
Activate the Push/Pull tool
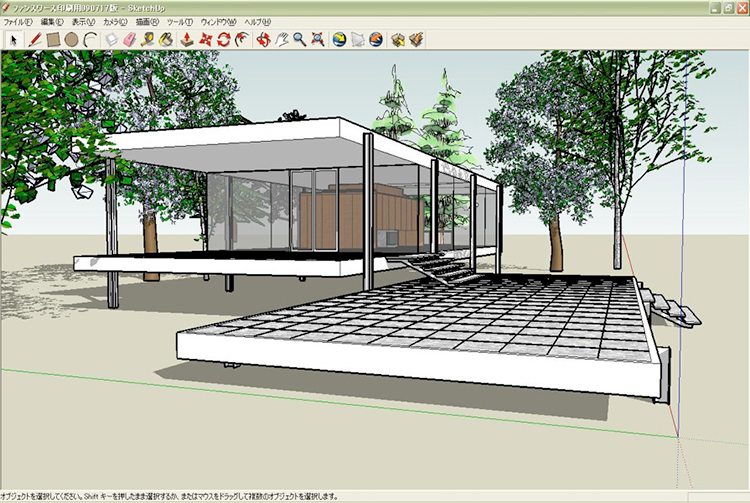[x=187, y=40]
